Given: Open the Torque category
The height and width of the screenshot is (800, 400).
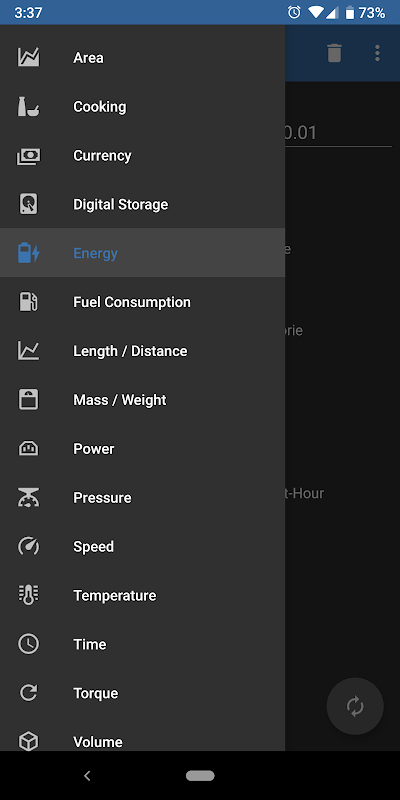Looking at the screenshot, I should click(x=142, y=693).
